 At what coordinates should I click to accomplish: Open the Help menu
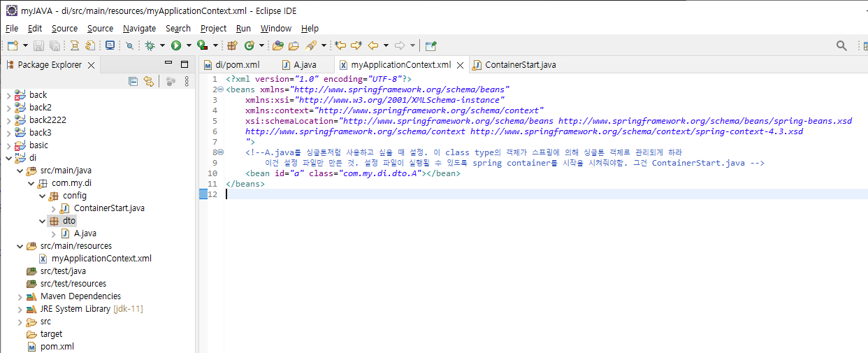[x=310, y=28]
